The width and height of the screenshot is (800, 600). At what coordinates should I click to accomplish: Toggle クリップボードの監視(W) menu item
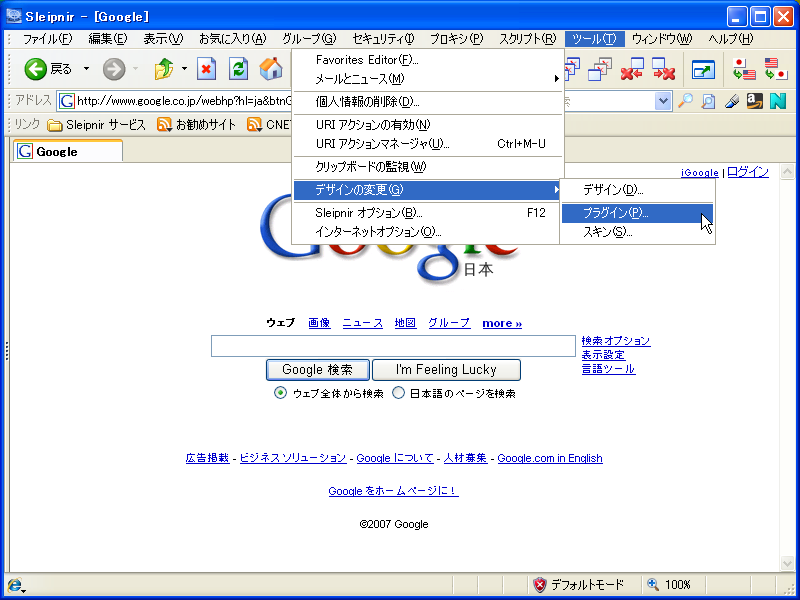click(428, 167)
